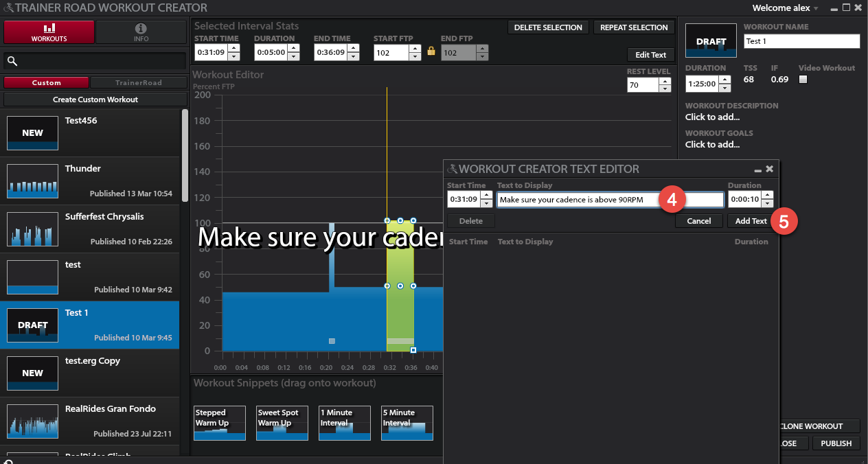Click the 1 Minute Interval snippet
Viewport: 868px width, 464px height.
(345, 423)
